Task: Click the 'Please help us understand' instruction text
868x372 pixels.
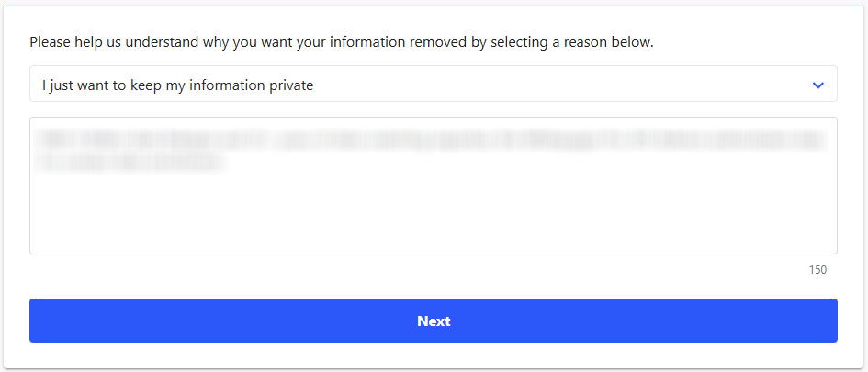Action: (341, 42)
